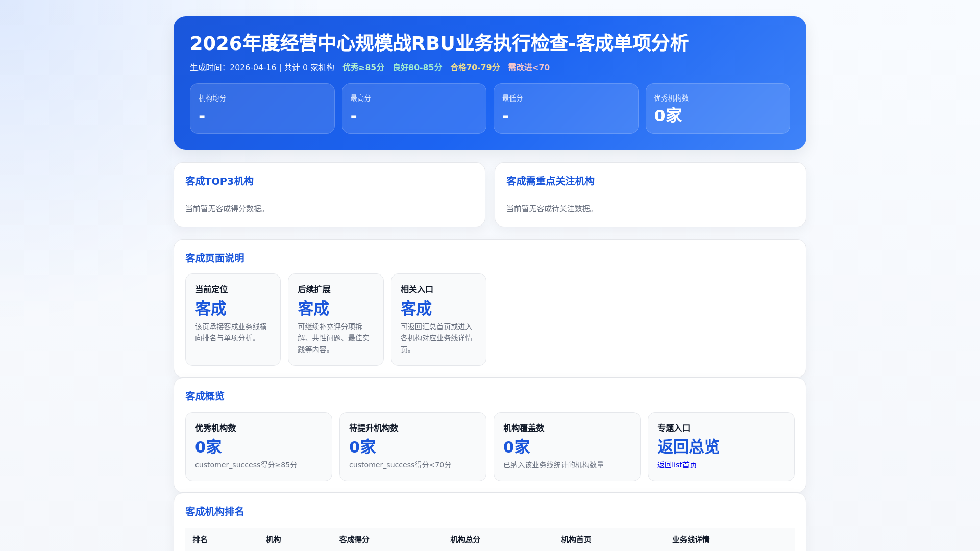Click the 客成TOP3机构 section title

tap(219, 181)
